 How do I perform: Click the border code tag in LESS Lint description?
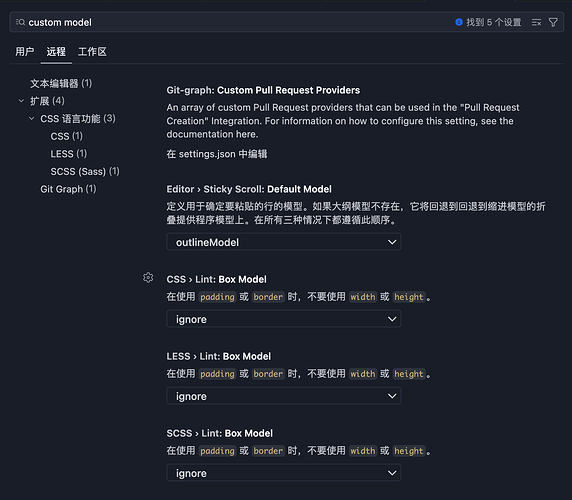268,374
